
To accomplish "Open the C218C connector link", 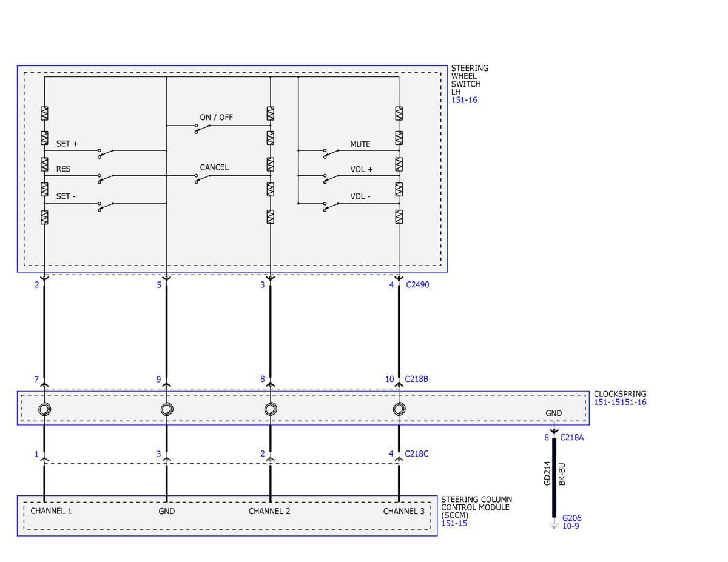I will click(417, 453).
